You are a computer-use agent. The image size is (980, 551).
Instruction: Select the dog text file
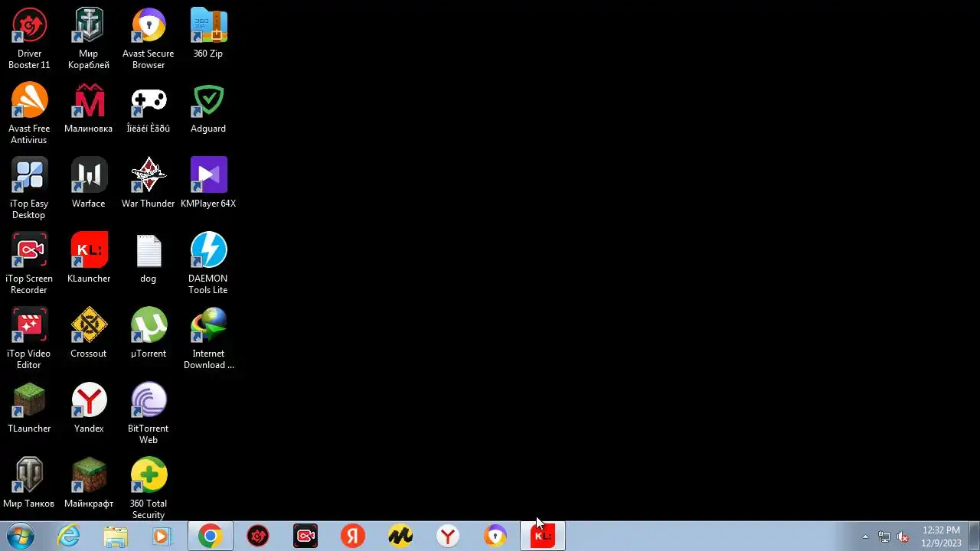coord(149,259)
